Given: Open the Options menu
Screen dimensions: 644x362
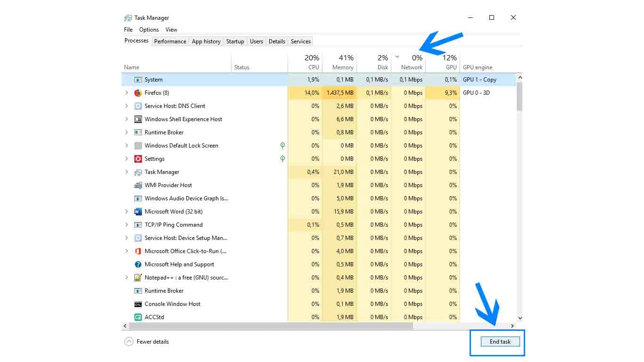Looking at the screenshot, I should click(149, 30).
